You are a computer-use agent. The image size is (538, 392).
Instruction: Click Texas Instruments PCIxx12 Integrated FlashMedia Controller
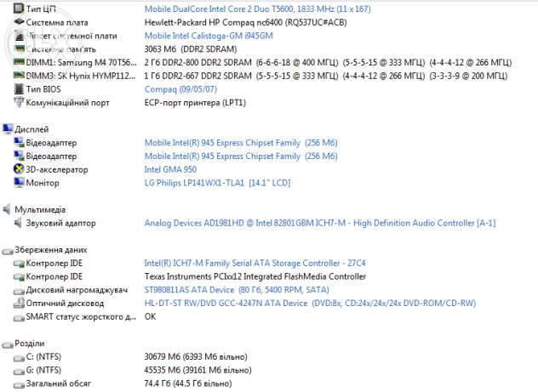pyautogui.click(x=255, y=276)
